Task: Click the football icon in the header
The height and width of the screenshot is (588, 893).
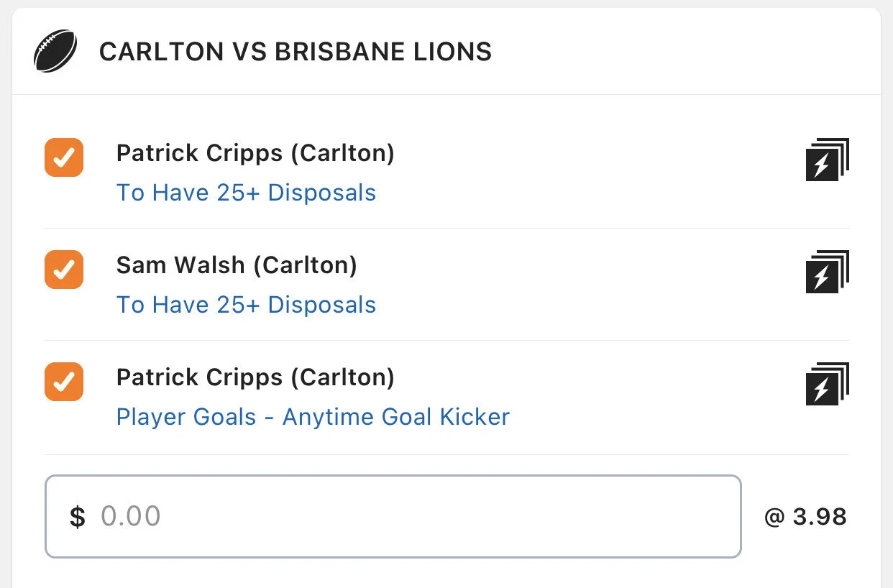Action: tap(55, 51)
